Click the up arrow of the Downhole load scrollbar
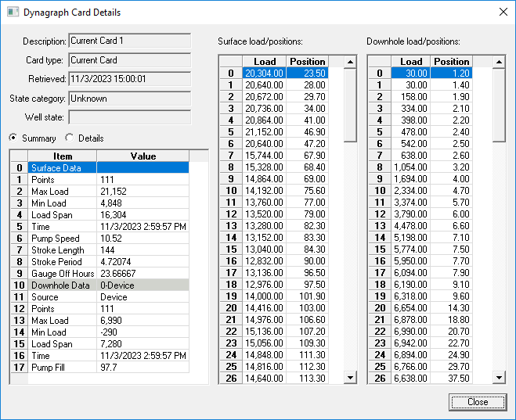The image size is (516, 420). tap(499, 62)
